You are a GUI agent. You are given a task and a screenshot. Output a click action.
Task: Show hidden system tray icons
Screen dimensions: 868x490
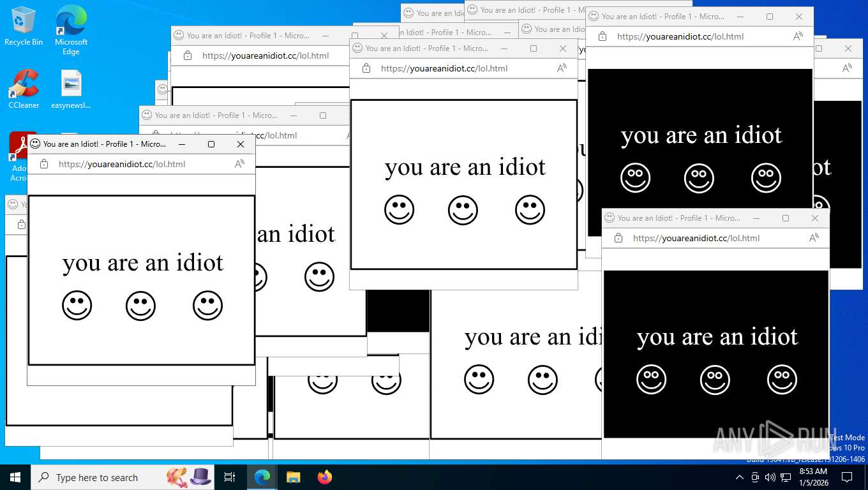pos(740,477)
